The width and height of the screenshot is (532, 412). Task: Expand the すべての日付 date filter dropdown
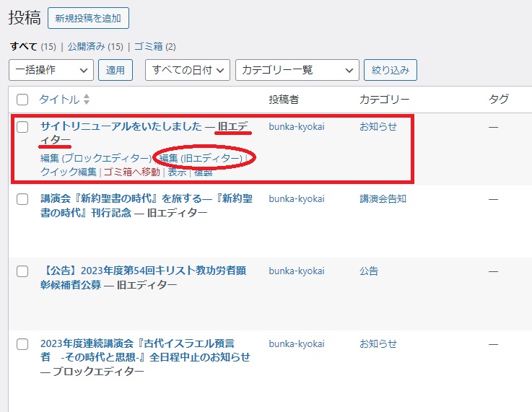coord(187,70)
